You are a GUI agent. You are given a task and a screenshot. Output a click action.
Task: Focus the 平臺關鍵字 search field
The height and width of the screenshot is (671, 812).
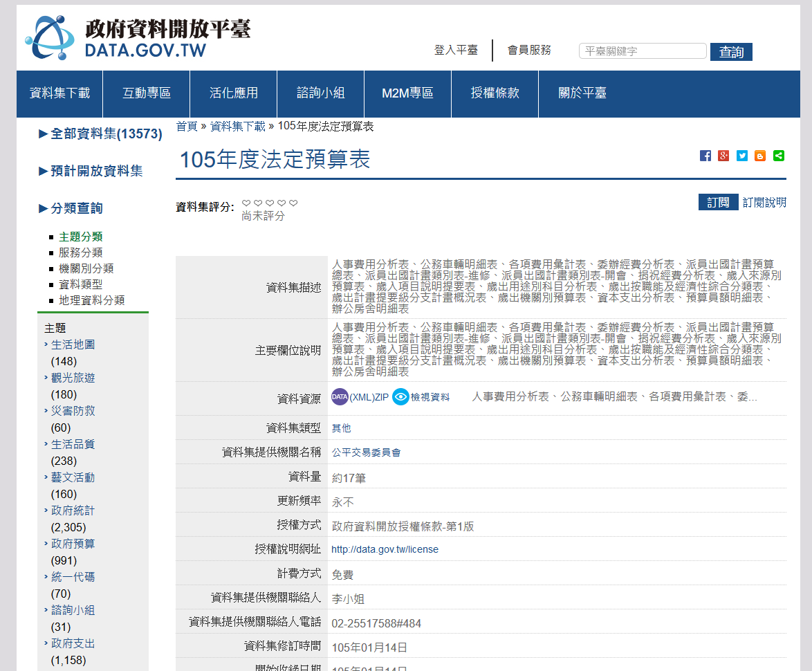pos(643,50)
